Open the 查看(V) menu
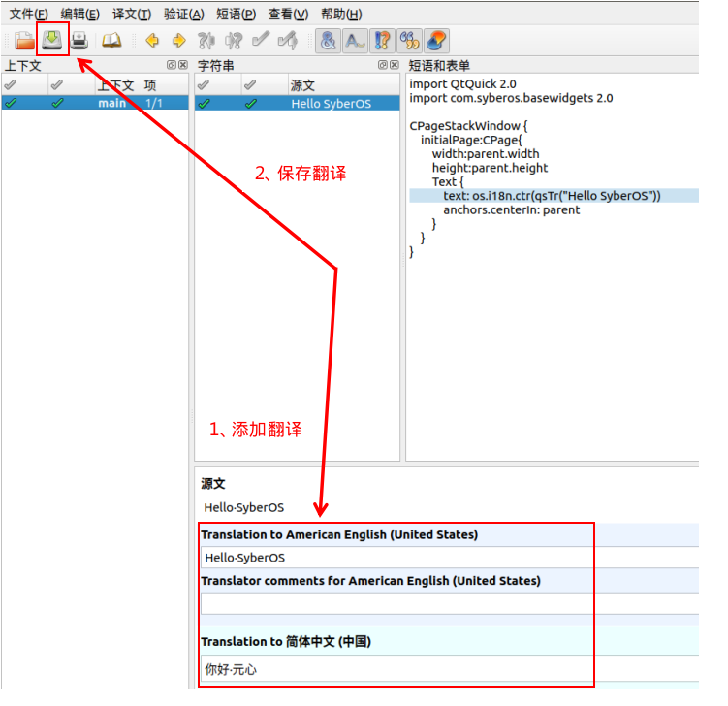Screen dimensions: 728x706 [288, 14]
